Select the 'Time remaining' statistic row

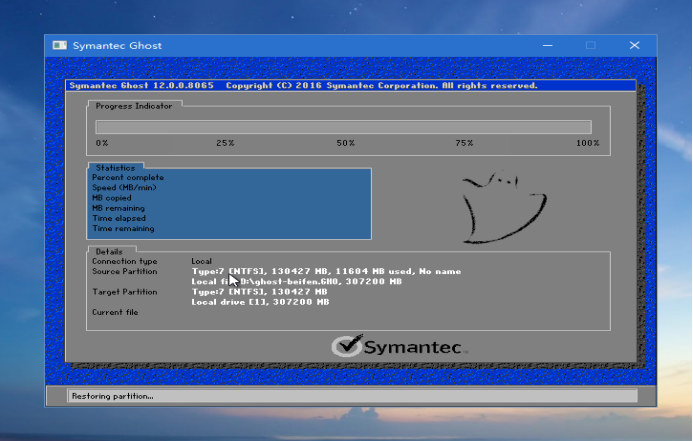point(123,228)
